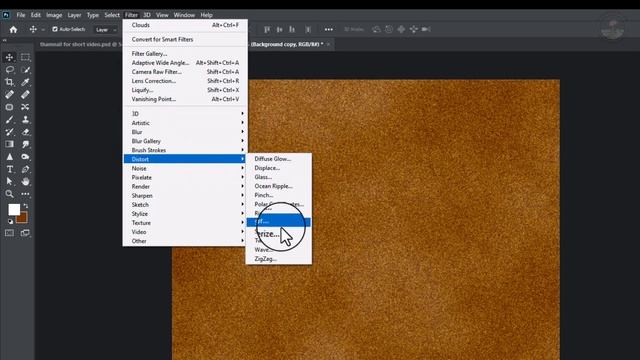Expand the Stylize filter submenu
640x360 pixels.
click(x=185, y=213)
